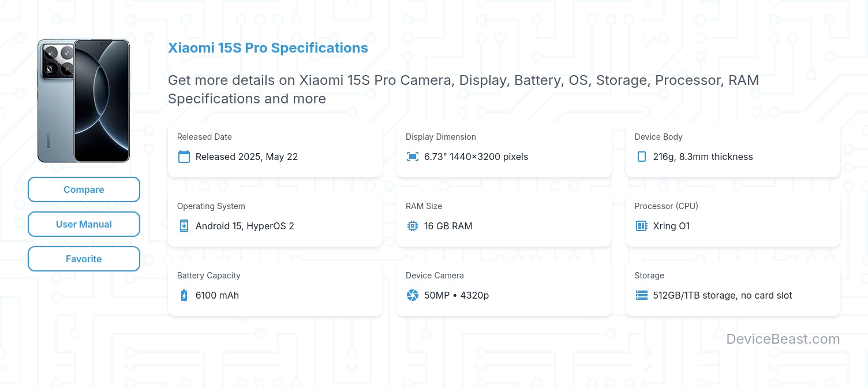Image resolution: width=868 pixels, height=387 pixels.
Task: Click the Processor (CPU) spec card
Action: click(x=733, y=217)
